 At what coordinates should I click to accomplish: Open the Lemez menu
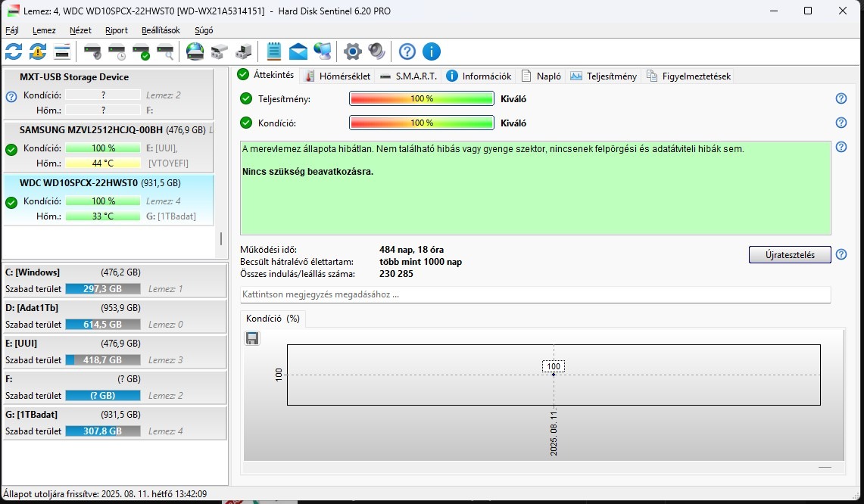(44, 30)
